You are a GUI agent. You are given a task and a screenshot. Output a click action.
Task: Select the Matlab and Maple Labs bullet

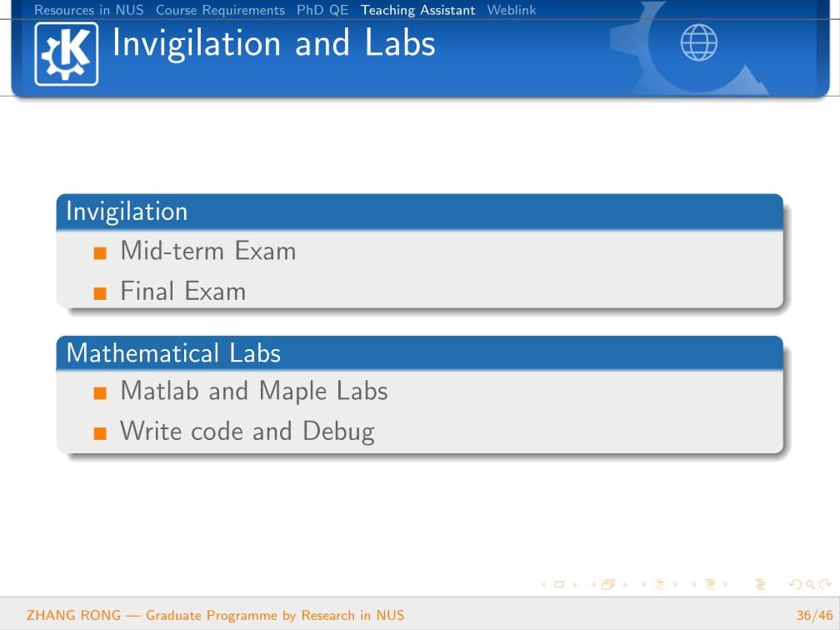click(254, 391)
